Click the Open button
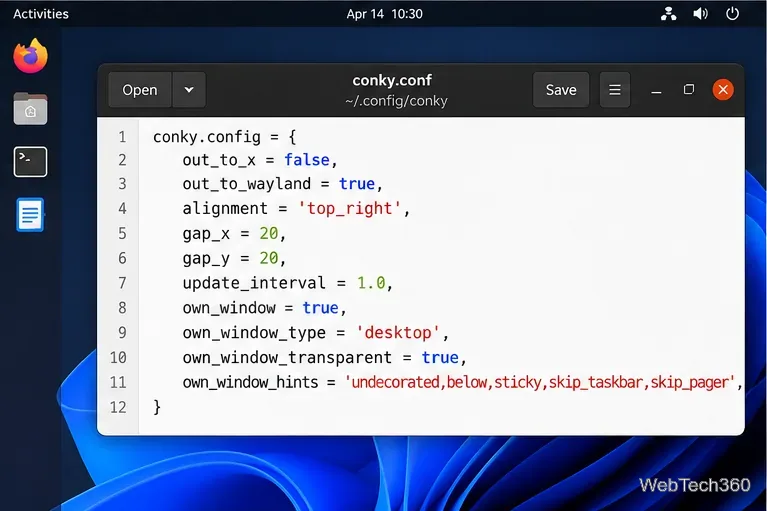The image size is (767, 511). 140,90
